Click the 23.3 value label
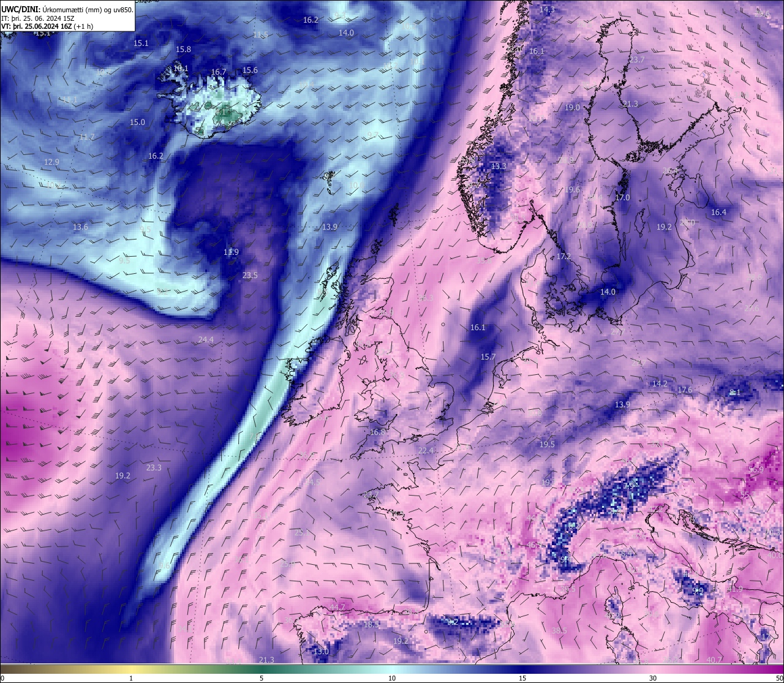This screenshot has height=683, width=784. point(154,467)
